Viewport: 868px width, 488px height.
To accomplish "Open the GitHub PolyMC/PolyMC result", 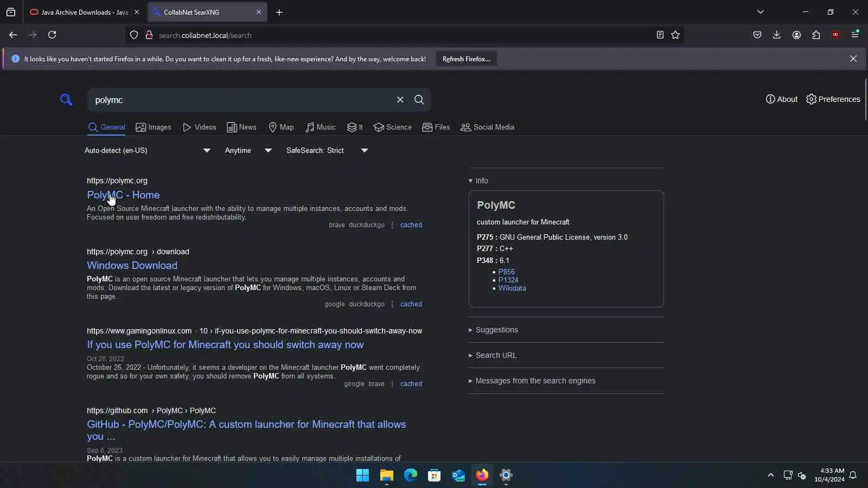I will pos(246,431).
